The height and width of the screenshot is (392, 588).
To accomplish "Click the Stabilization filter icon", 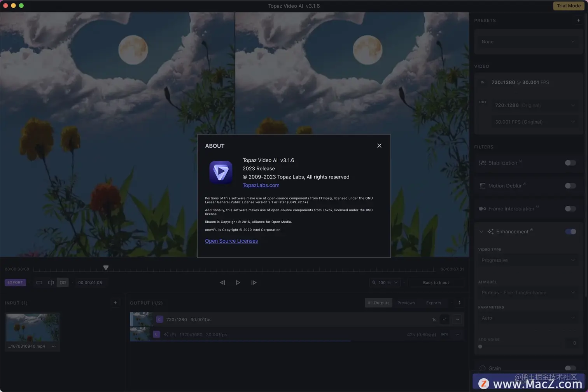I will point(482,163).
